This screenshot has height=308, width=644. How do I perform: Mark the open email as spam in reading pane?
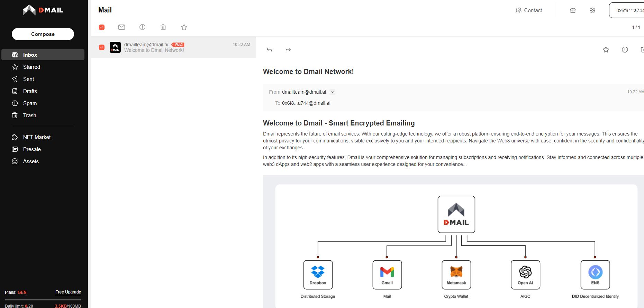tap(625, 50)
